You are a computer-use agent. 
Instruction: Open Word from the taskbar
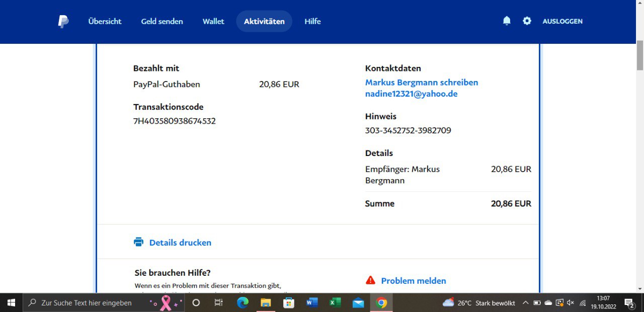click(312, 302)
